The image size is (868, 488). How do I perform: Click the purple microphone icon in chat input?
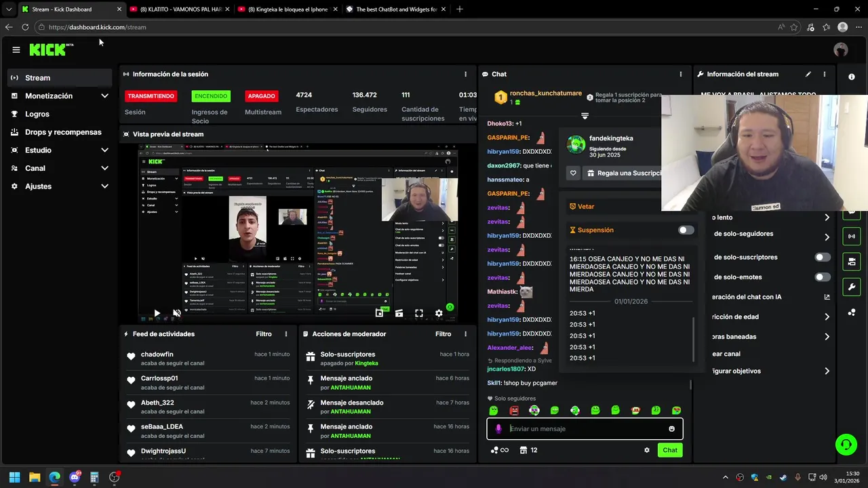(x=498, y=428)
